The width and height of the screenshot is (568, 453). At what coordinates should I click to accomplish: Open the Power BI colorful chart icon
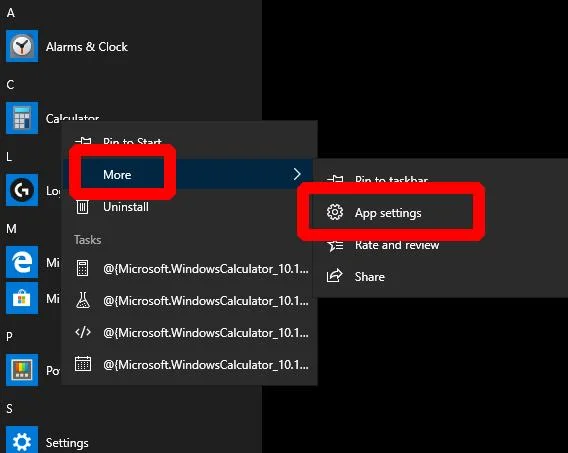click(x=22, y=370)
